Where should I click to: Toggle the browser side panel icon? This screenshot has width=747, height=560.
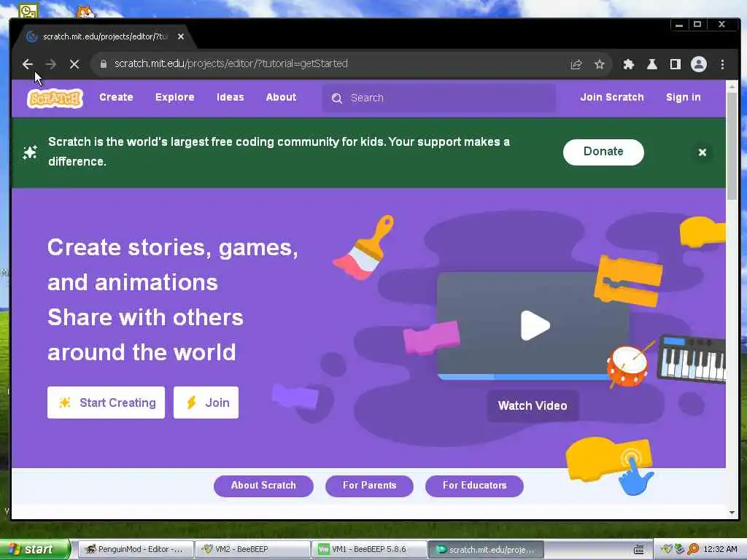point(675,64)
